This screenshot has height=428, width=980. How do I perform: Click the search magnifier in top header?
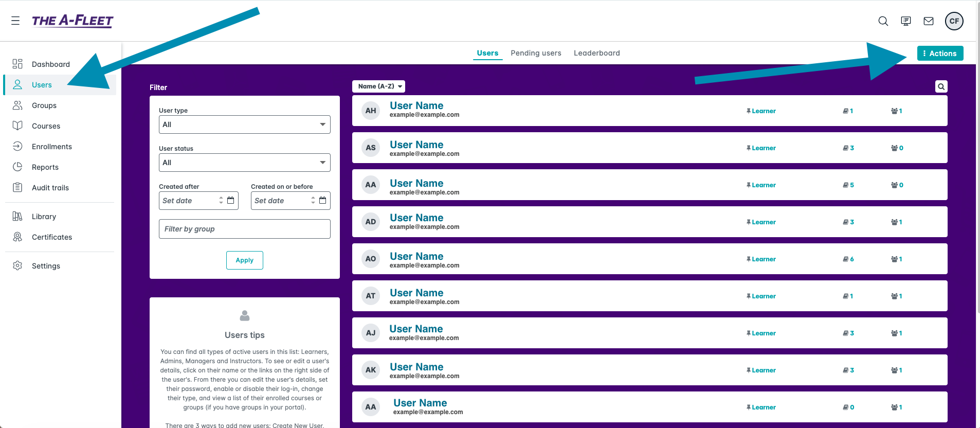click(883, 21)
